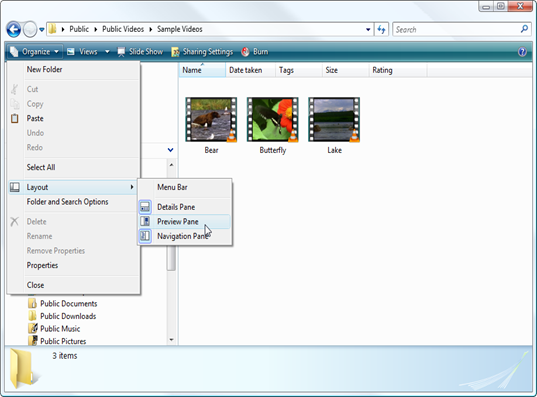Image resolution: width=537 pixels, height=397 pixels.
Task: Sort by the Size column header
Action: pyautogui.click(x=346, y=70)
